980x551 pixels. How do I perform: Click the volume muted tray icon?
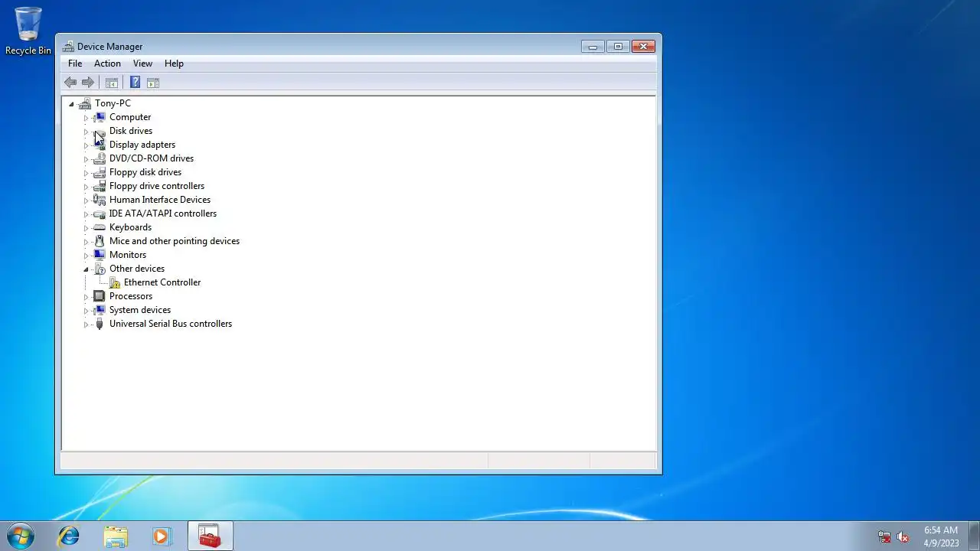click(903, 537)
